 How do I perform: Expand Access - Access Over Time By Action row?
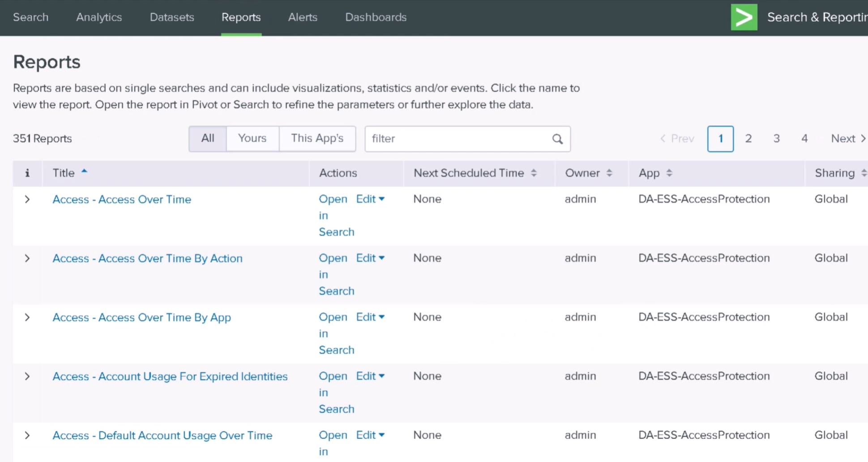click(27, 258)
